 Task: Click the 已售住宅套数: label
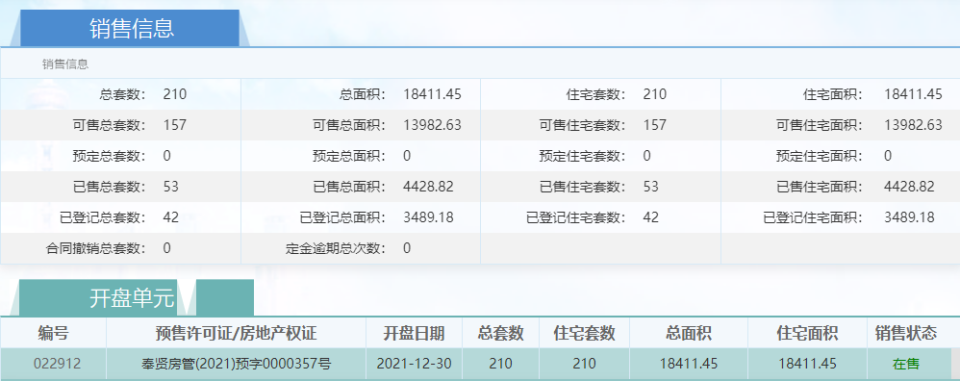tap(583, 187)
